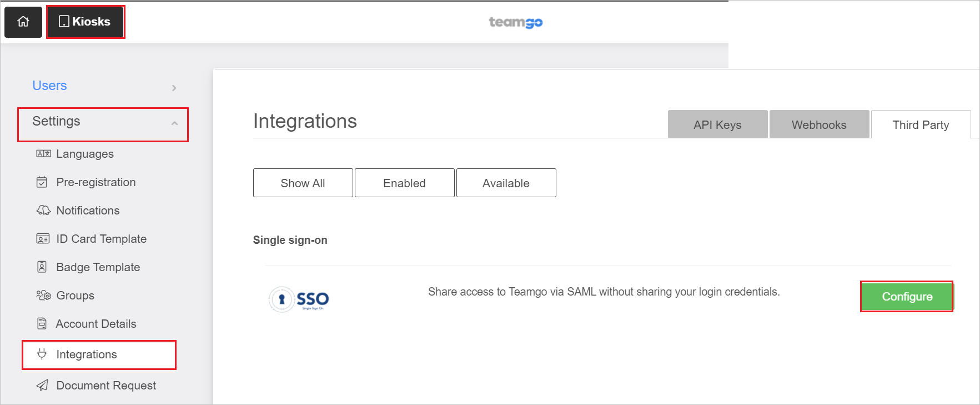This screenshot has width=980, height=405.
Task: Open Badge Template page
Action: coord(98,267)
